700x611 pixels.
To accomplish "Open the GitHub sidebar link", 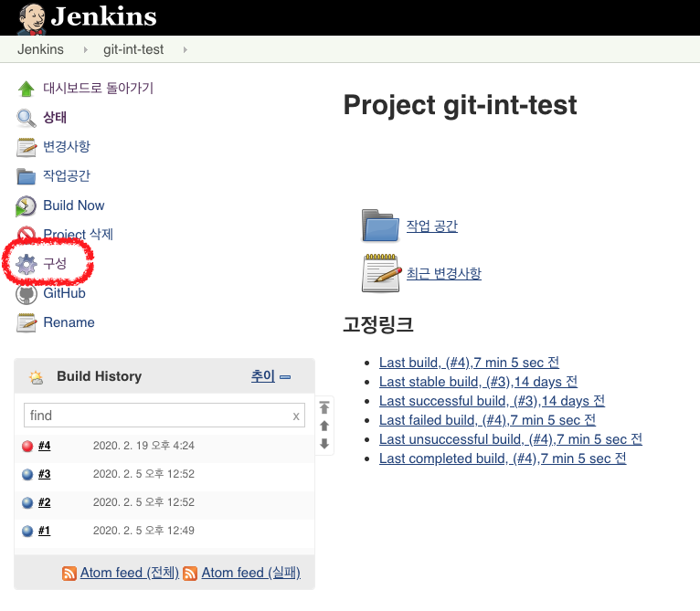I will pyautogui.click(x=64, y=293).
